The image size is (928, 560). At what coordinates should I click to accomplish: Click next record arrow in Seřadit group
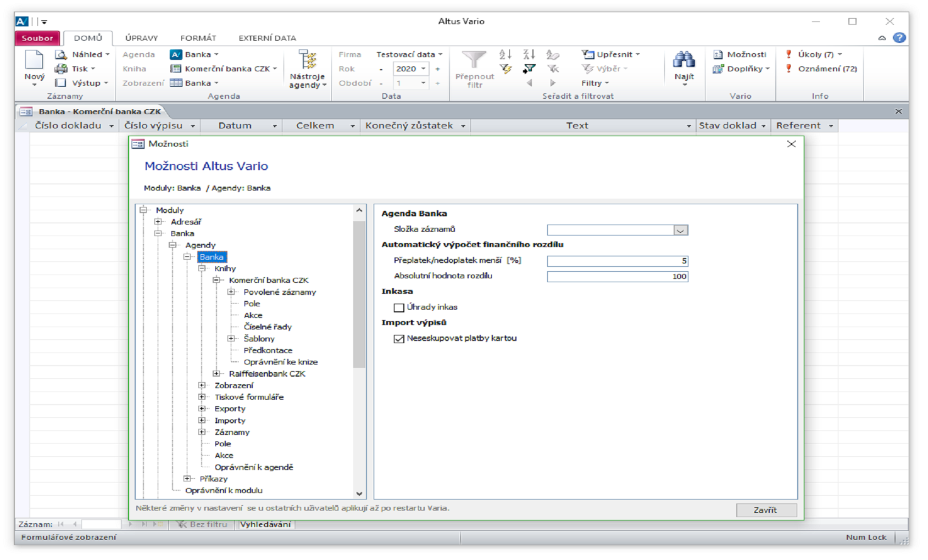(x=553, y=83)
